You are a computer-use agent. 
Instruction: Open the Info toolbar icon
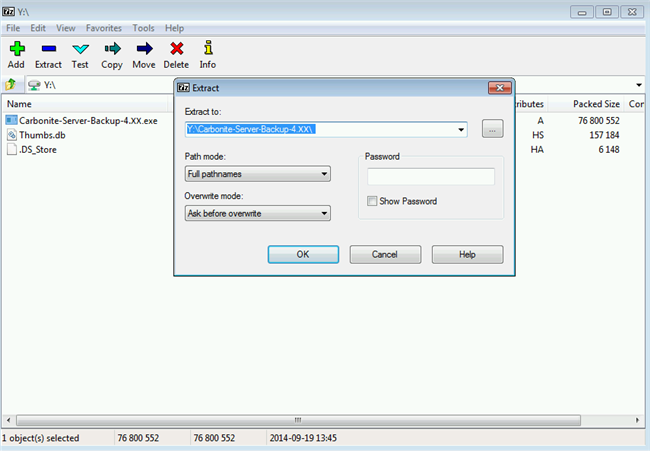(x=208, y=48)
